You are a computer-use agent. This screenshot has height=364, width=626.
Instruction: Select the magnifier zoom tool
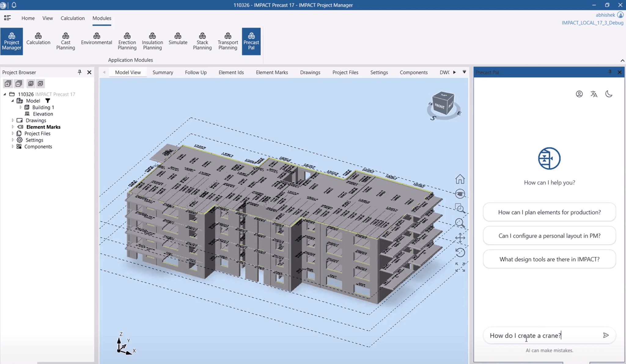click(460, 223)
